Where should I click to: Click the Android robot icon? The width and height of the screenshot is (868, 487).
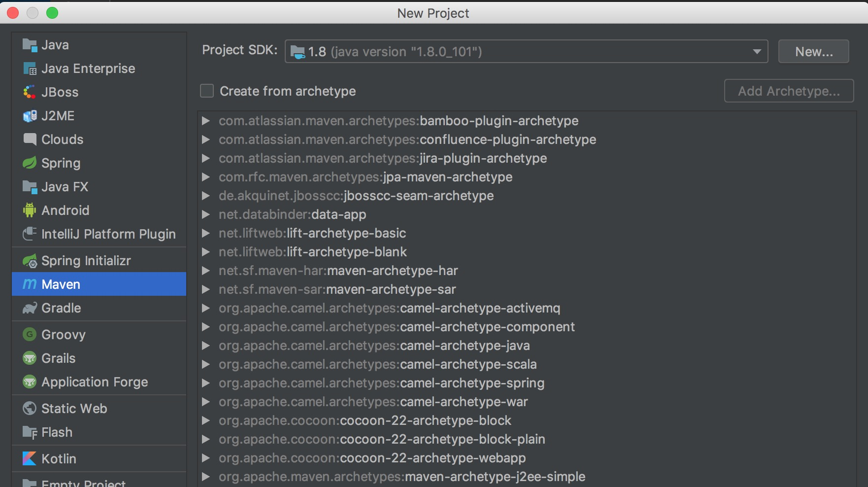click(30, 210)
